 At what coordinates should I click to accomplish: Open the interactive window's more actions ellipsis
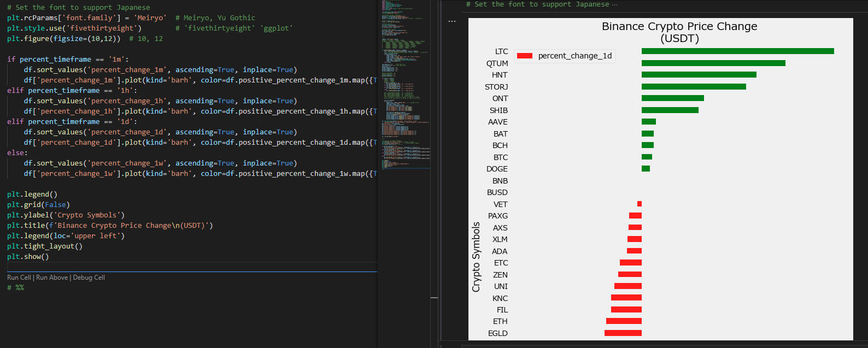(452, 21)
